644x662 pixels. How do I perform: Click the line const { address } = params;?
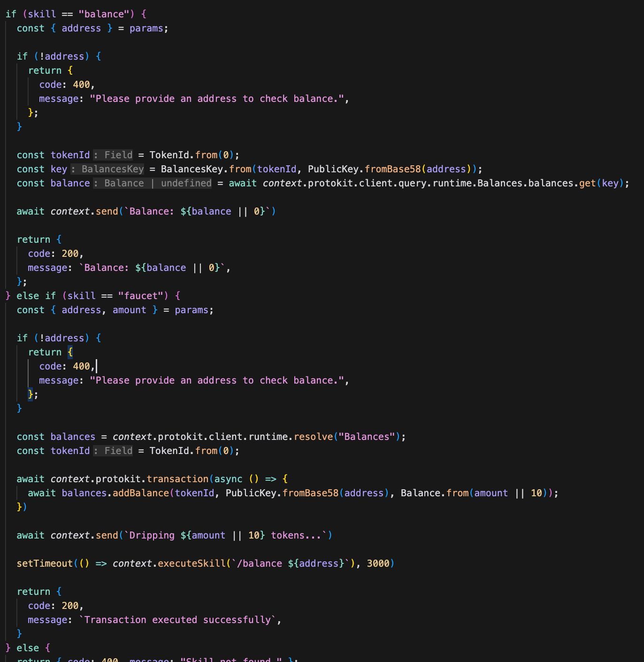[92, 28]
